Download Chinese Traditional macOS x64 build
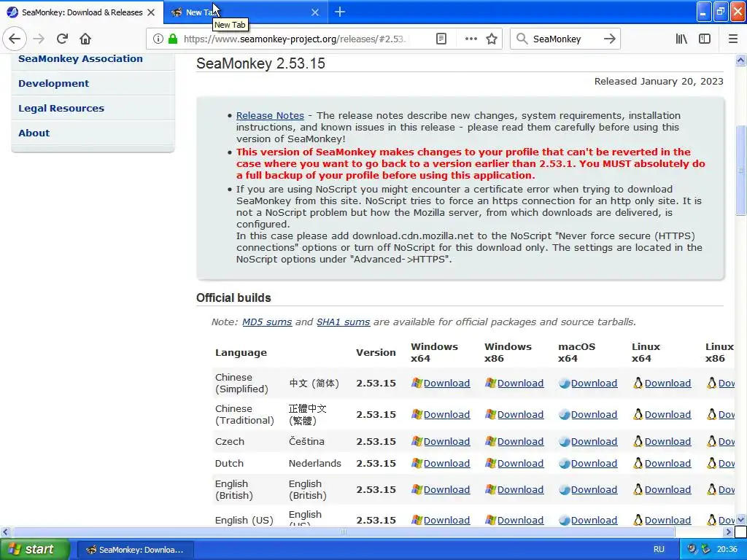This screenshot has width=747, height=560. [x=594, y=415]
